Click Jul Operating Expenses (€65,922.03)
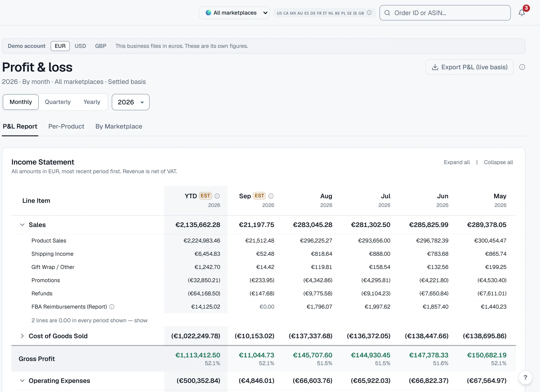Image resolution: width=540 pixels, height=392 pixels. coord(371,381)
